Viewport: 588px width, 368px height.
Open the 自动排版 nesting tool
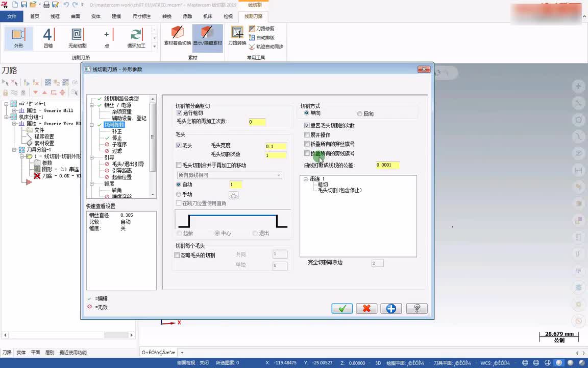261,37
